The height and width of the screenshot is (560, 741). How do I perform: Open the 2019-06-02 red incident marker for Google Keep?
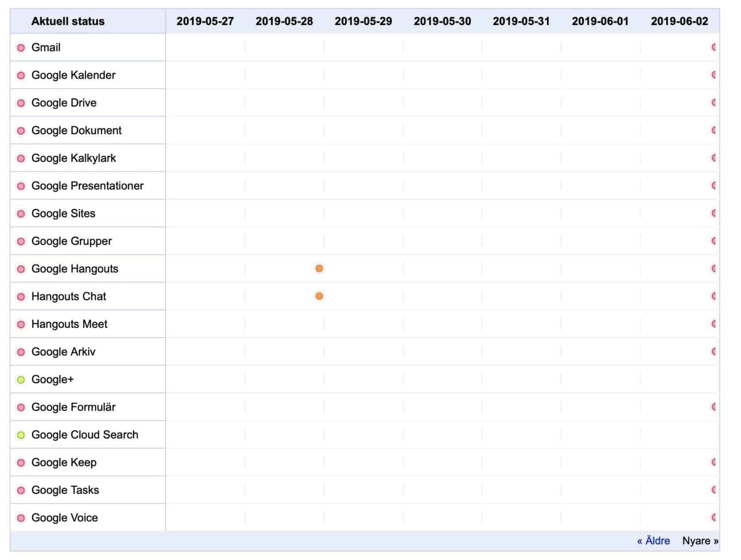point(714,462)
